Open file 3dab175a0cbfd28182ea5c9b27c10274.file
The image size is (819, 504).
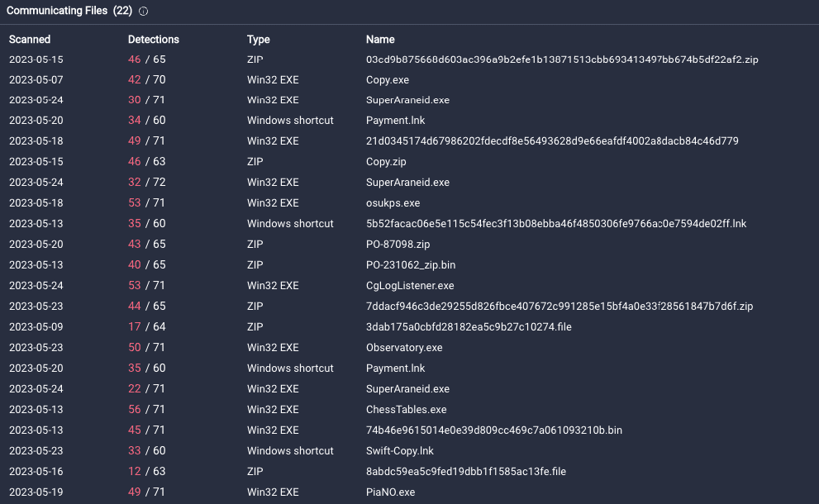pyautogui.click(x=469, y=327)
